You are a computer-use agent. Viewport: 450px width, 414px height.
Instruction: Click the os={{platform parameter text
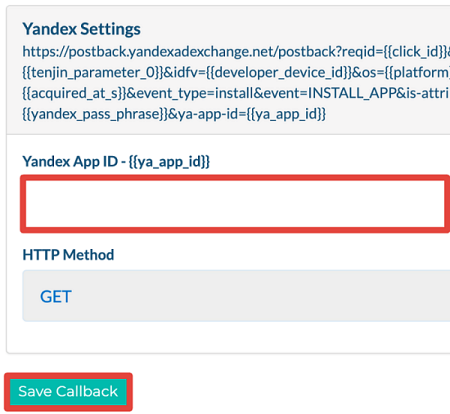pyautogui.click(x=406, y=73)
